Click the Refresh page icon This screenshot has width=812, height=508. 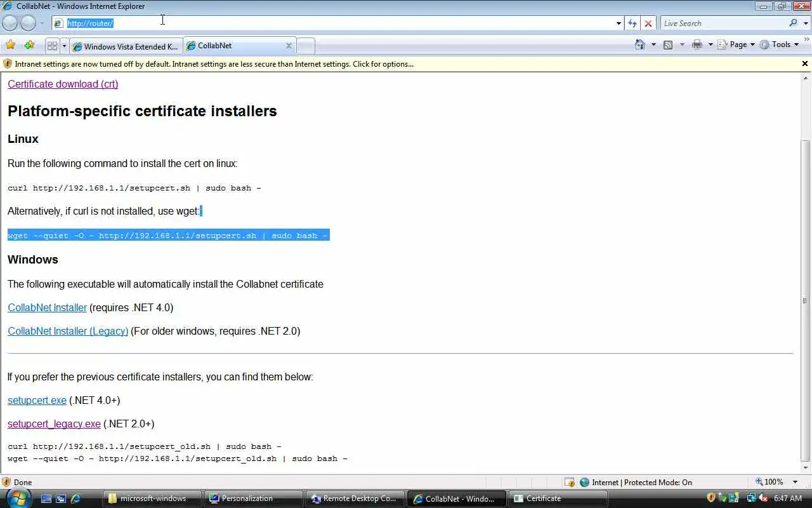tap(632, 23)
